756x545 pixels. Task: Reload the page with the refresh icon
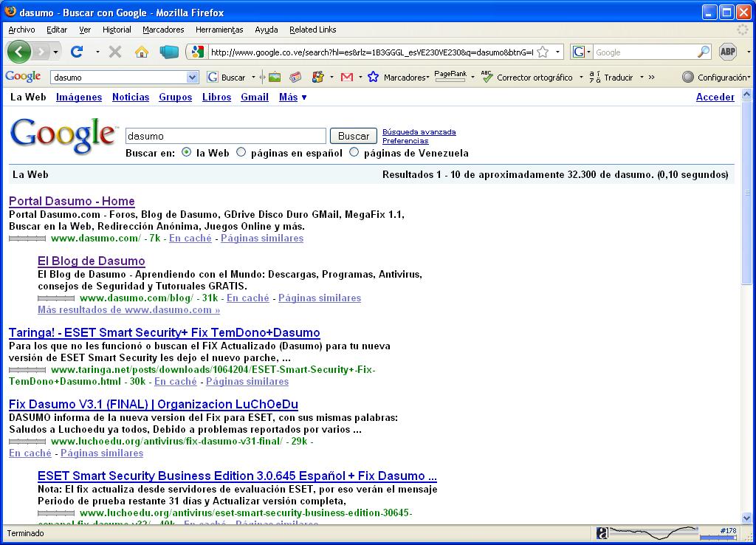76,52
